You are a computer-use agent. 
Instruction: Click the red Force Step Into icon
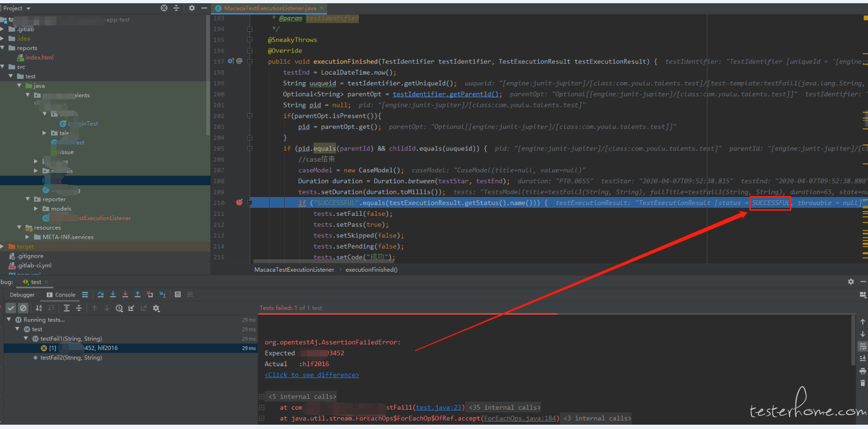125,294
